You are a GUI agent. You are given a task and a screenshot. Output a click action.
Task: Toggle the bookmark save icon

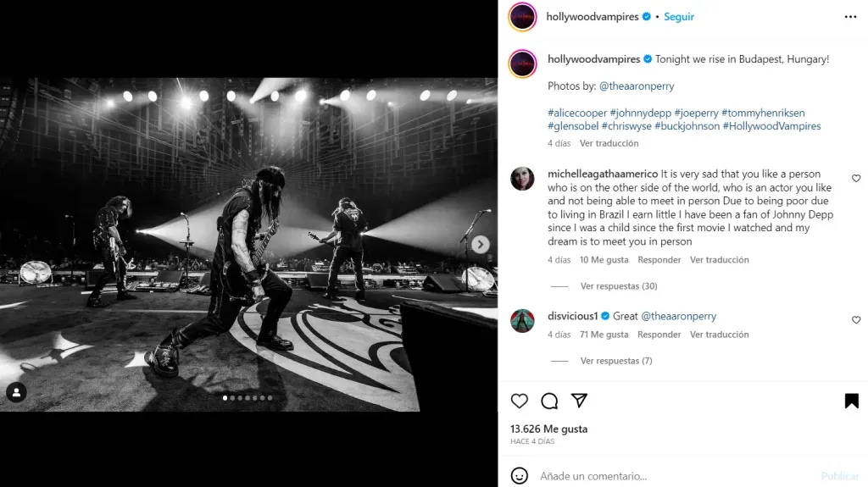point(852,401)
